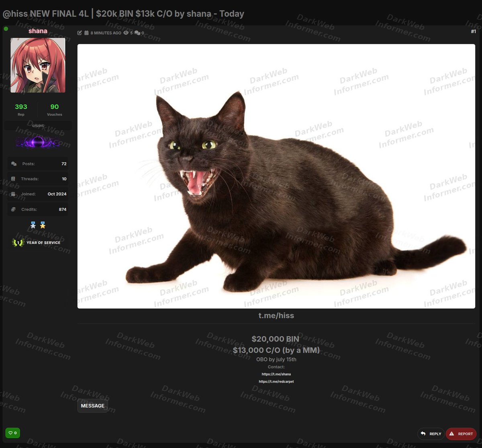Image resolution: width=482 pixels, height=448 pixels.
Task: Click the OBO by july 15th text
Action: pyautogui.click(x=276, y=359)
